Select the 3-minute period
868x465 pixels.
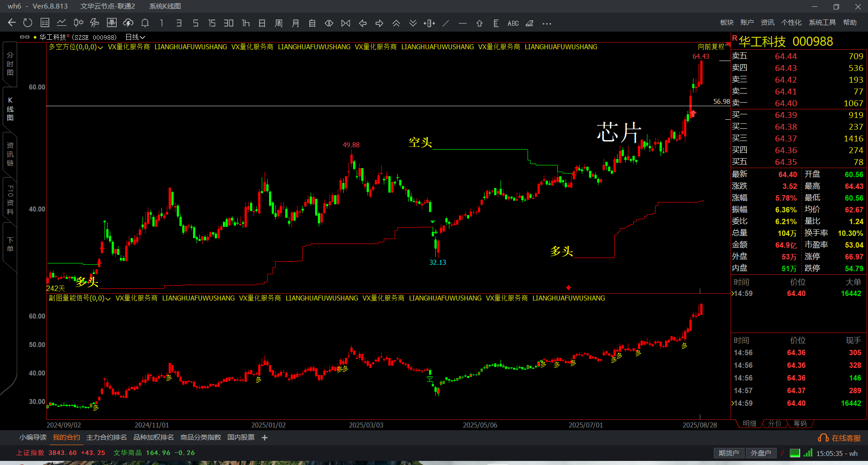(x=179, y=23)
